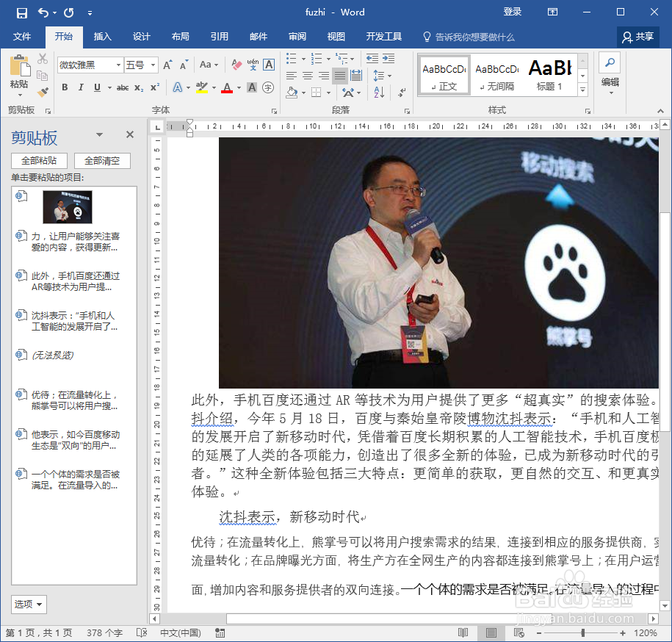The image size is (672, 642).
Task: Switch to the 审阅 tab
Action: coord(297,37)
